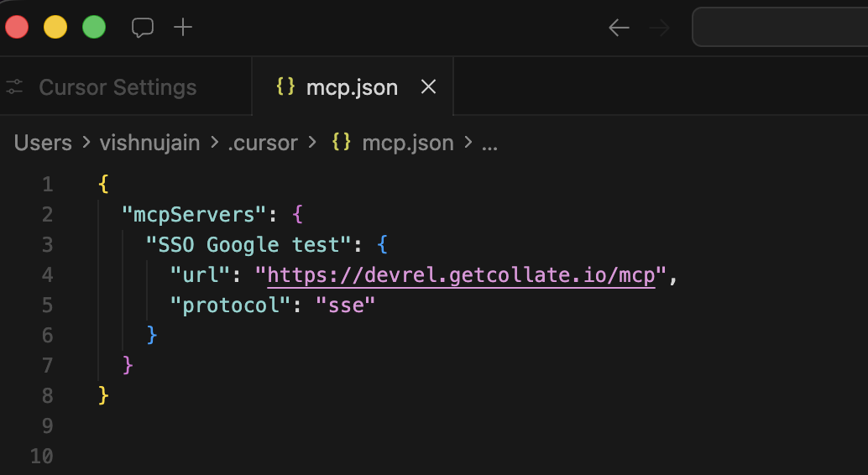The image size is (868, 475).
Task: Open the devrel.getcollate.io/mcp URL link
Action: coord(461,275)
